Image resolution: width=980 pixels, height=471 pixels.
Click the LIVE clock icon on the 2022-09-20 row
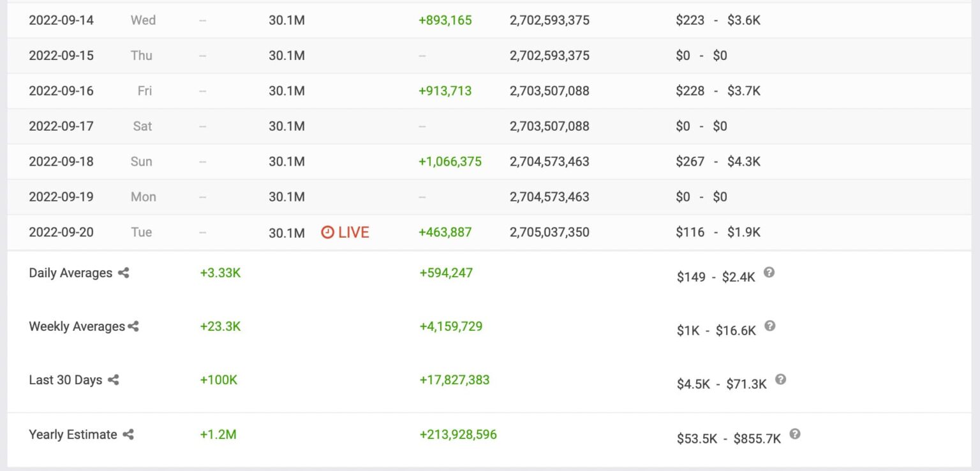(326, 232)
